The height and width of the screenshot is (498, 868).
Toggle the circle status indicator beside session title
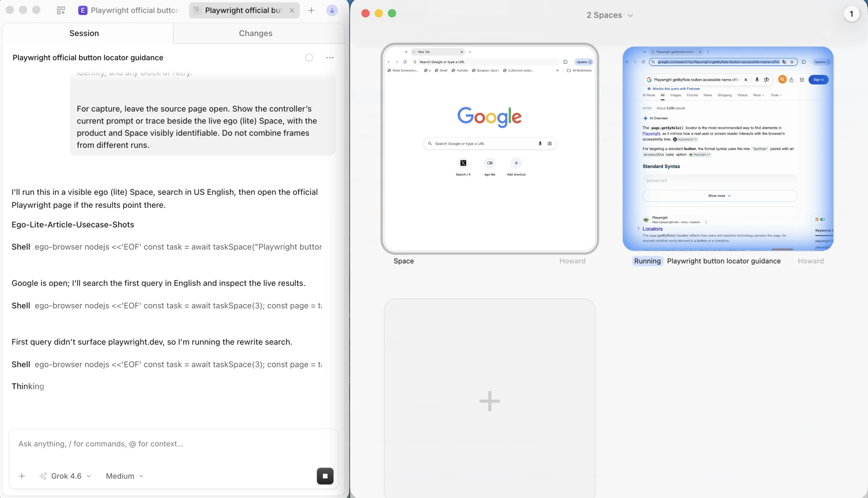click(309, 58)
